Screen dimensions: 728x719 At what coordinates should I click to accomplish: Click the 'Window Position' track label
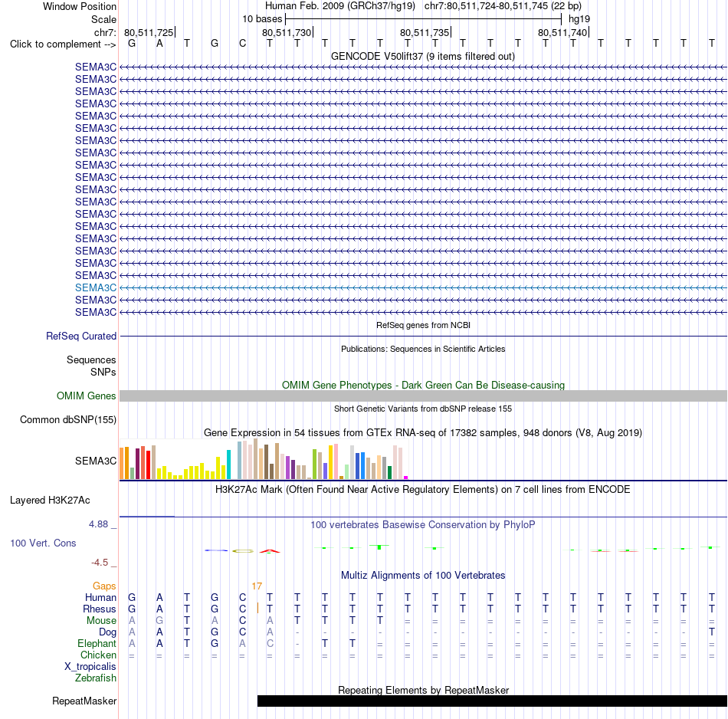tap(80, 6)
